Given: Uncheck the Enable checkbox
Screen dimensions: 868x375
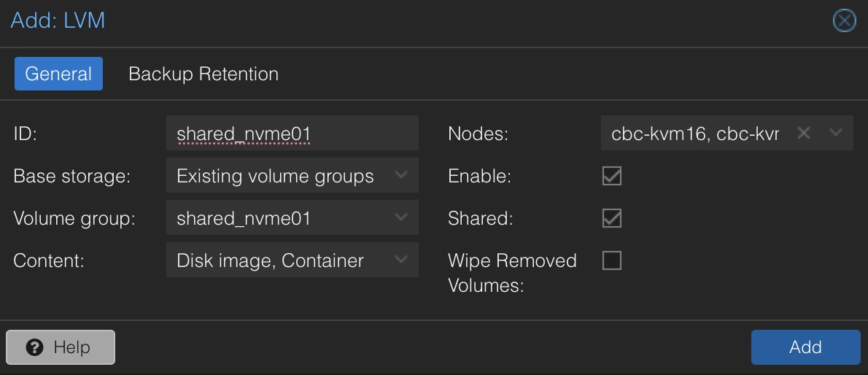Looking at the screenshot, I should (611, 176).
